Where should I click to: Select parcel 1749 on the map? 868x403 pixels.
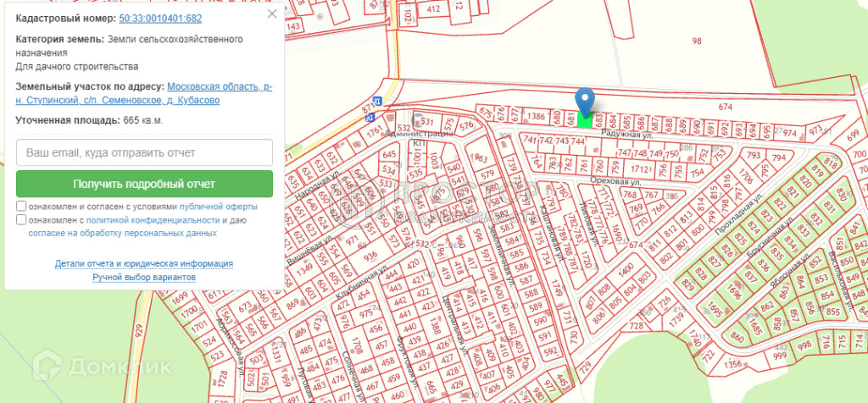(556, 288)
